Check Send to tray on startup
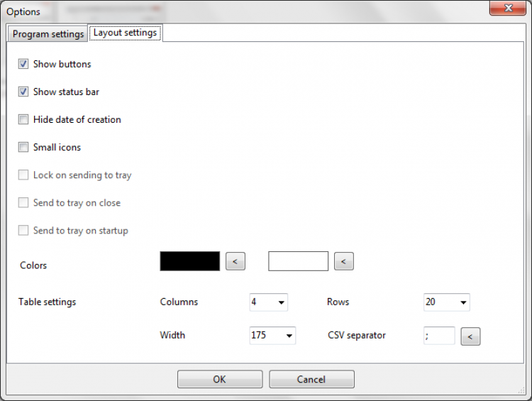The width and height of the screenshot is (532, 401). click(x=23, y=230)
